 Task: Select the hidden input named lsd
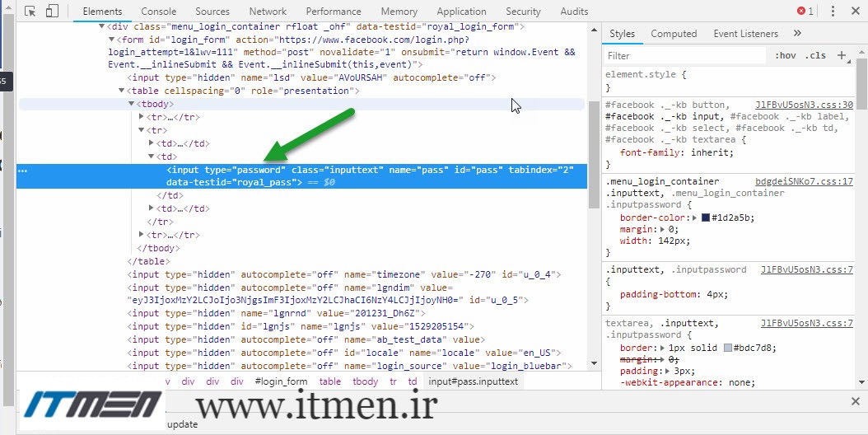pos(311,77)
